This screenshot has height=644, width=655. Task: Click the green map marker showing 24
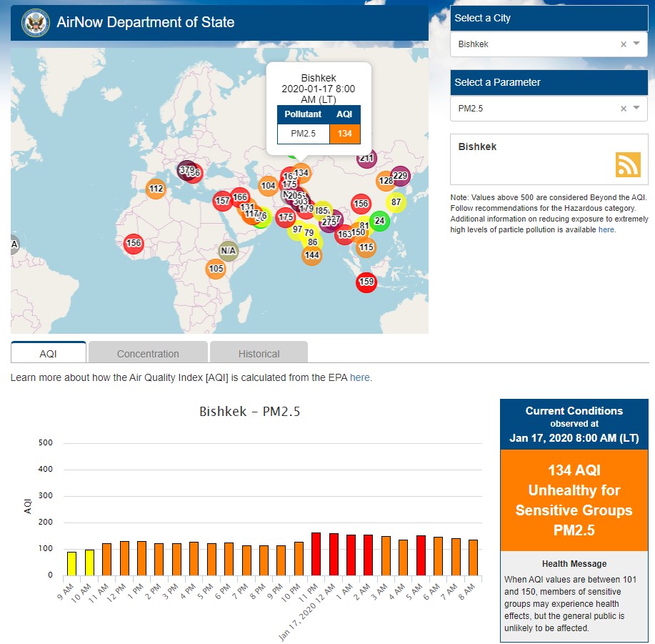(379, 221)
